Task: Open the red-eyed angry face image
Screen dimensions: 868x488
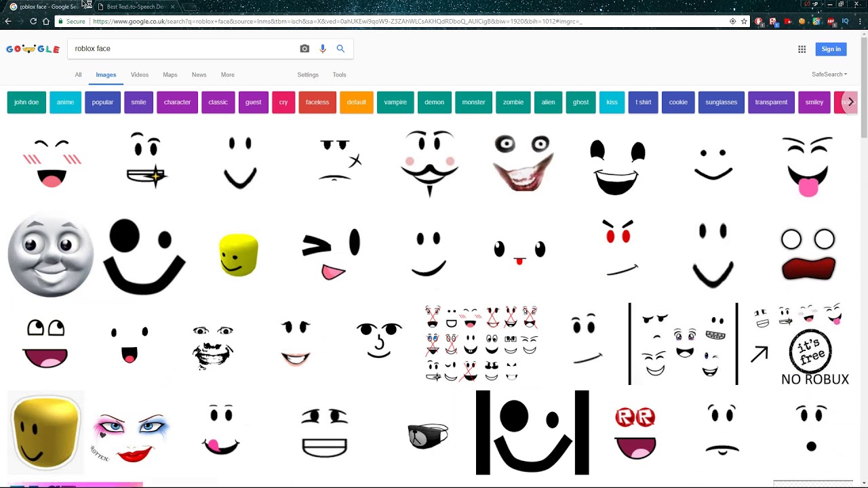Action: point(619,249)
